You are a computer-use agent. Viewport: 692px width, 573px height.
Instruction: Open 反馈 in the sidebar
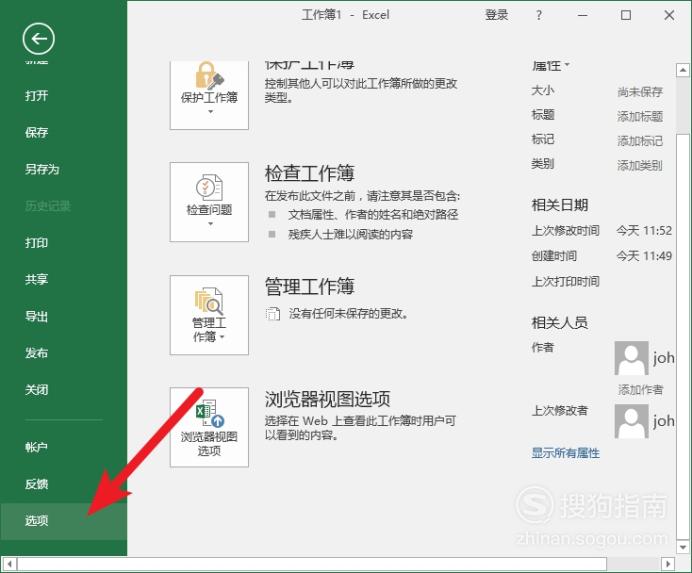point(37,484)
